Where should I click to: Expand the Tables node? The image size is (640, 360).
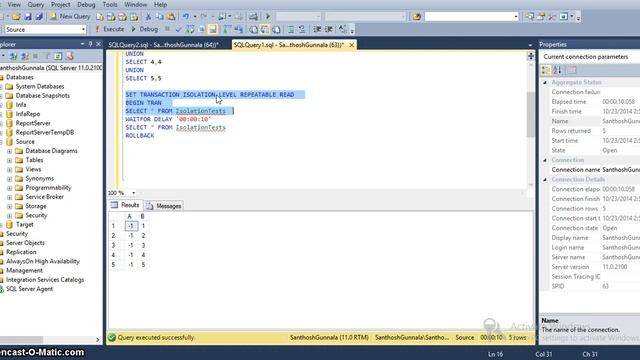(9, 160)
